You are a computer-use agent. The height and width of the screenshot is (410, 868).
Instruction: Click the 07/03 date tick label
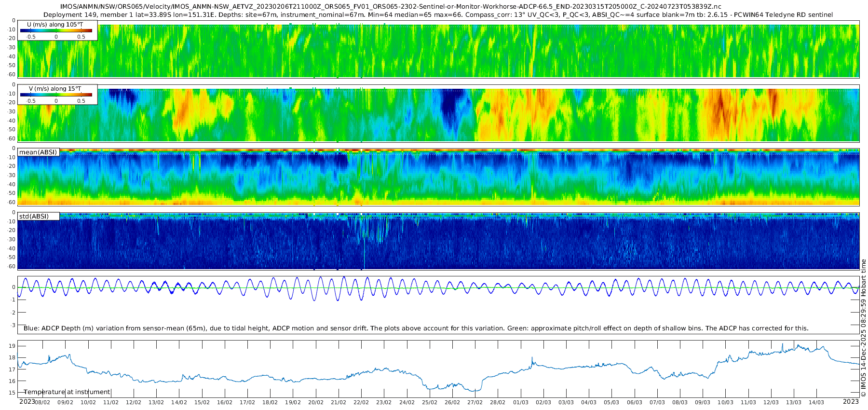click(657, 402)
